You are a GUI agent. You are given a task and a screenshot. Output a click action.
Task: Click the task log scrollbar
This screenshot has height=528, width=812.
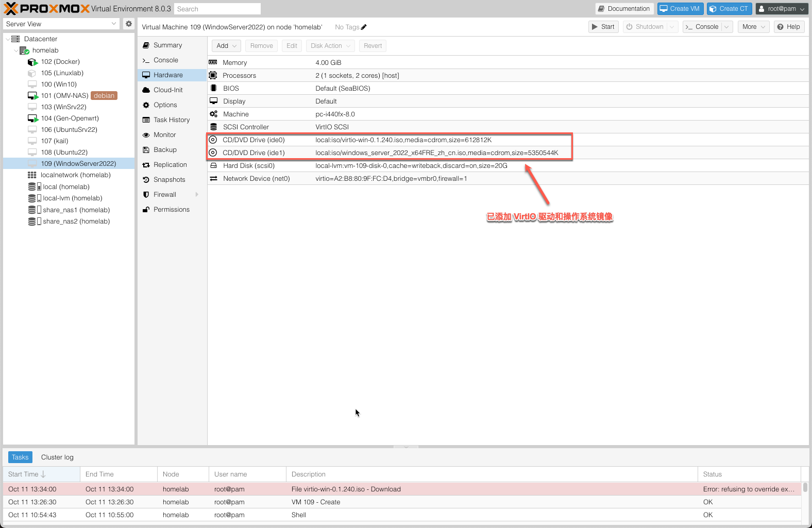tap(805, 487)
